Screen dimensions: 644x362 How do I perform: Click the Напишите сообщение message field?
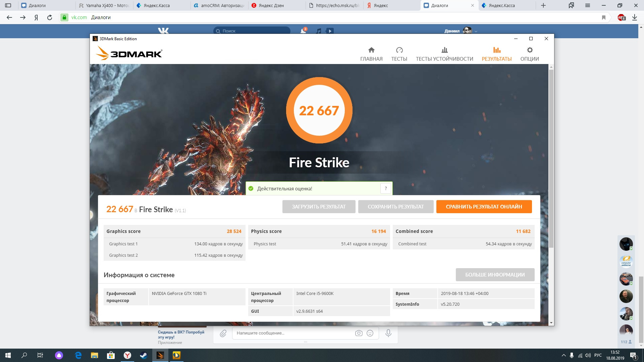click(292, 333)
